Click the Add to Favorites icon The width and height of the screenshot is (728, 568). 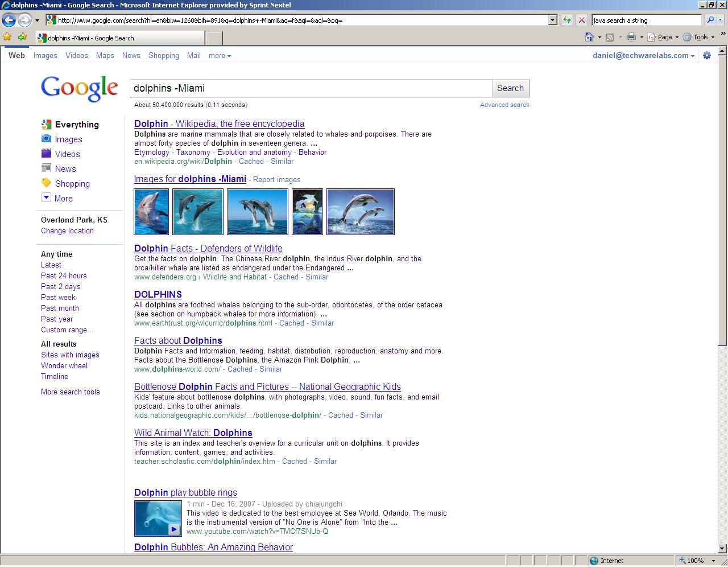click(22, 37)
